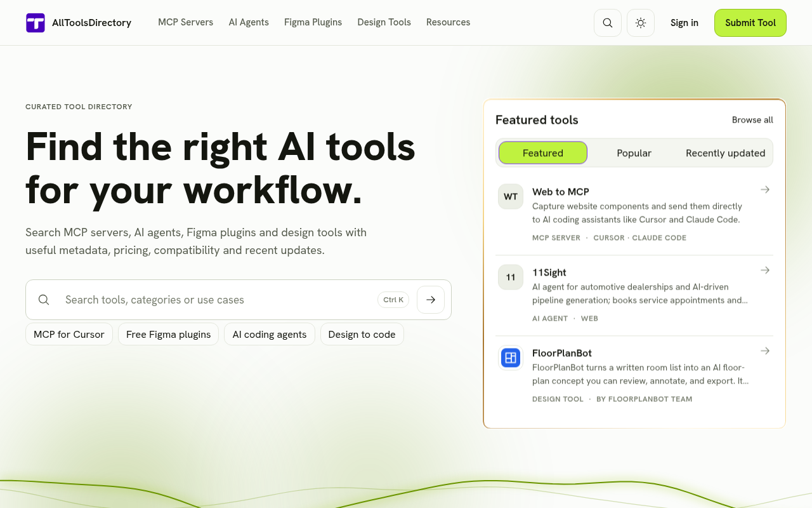Open the AI Agents nav item
Screen dimensions: 812x508
click(x=249, y=22)
